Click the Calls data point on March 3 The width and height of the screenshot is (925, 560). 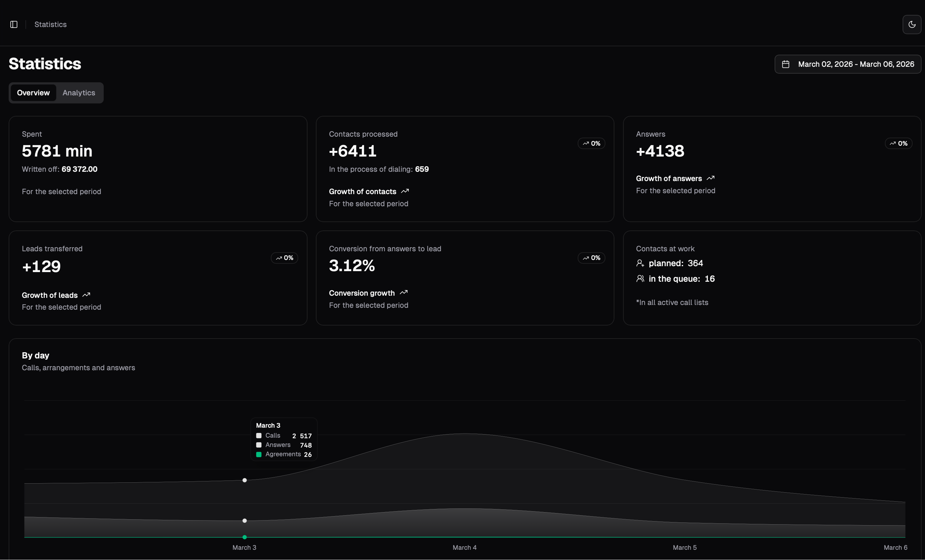[x=244, y=480]
